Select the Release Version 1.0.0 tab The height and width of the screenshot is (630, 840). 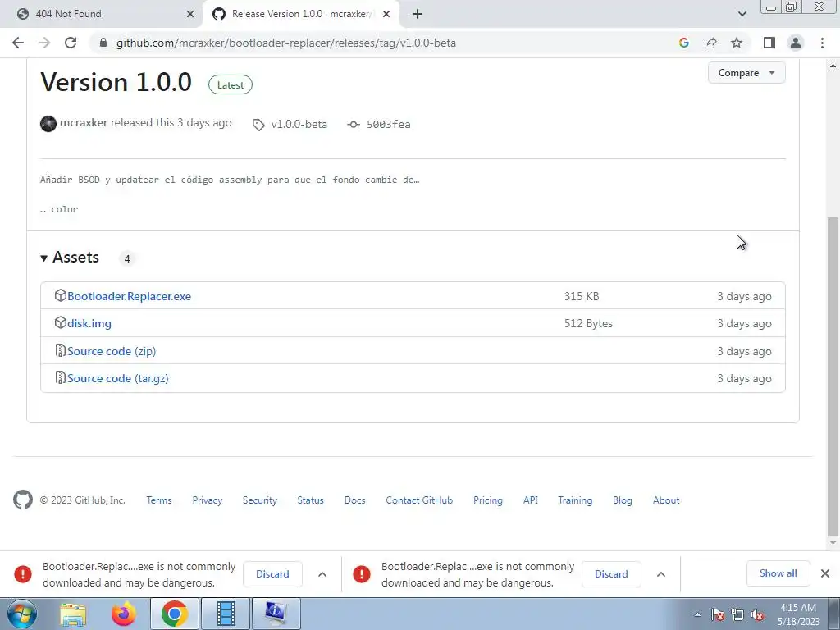[x=300, y=14]
